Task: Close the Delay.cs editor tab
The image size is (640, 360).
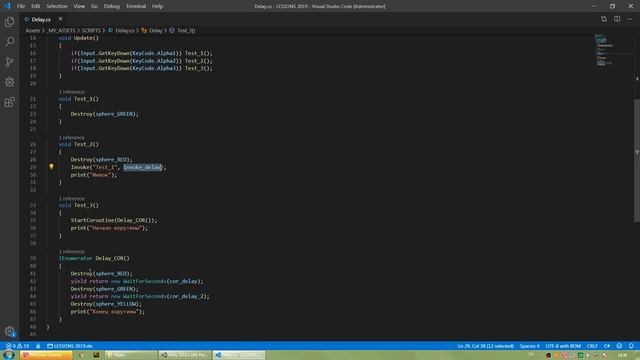Action: (x=60, y=19)
